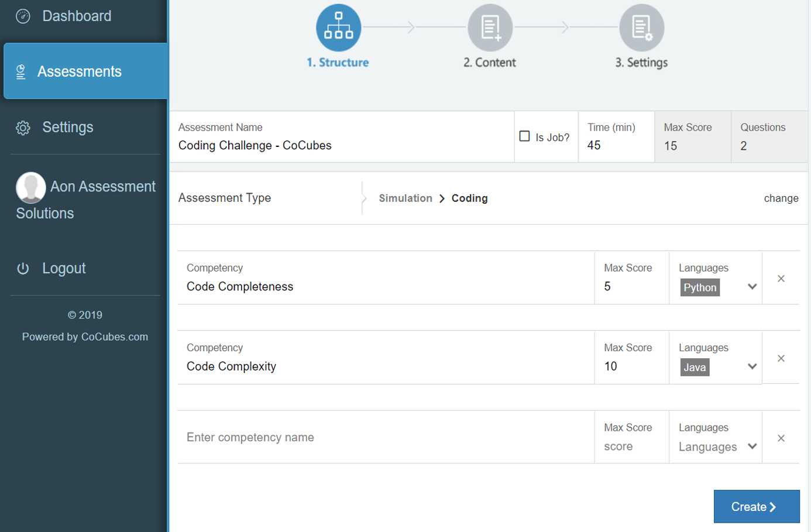
Task: Go to the 2. Content step label
Action: click(490, 63)
